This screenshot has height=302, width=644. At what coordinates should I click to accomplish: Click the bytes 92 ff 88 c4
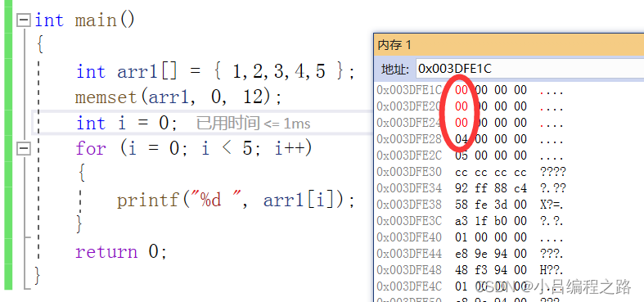(491, 188)
